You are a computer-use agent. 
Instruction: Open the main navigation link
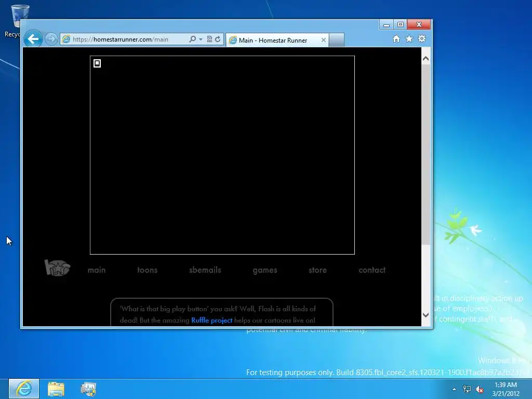tap(97, 270)
